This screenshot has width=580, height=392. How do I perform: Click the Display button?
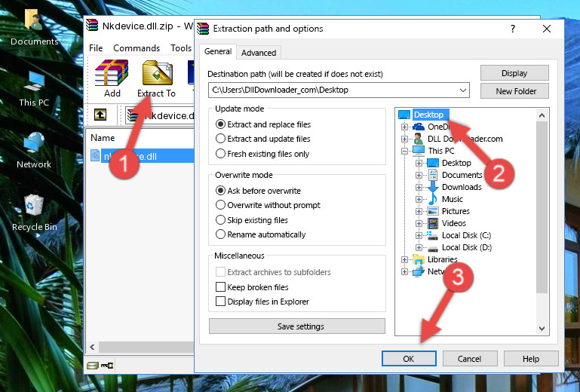coord(514,73)
